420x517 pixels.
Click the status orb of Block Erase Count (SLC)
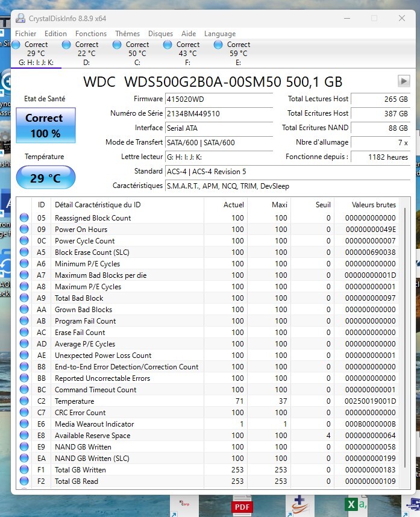click(24, 252)
